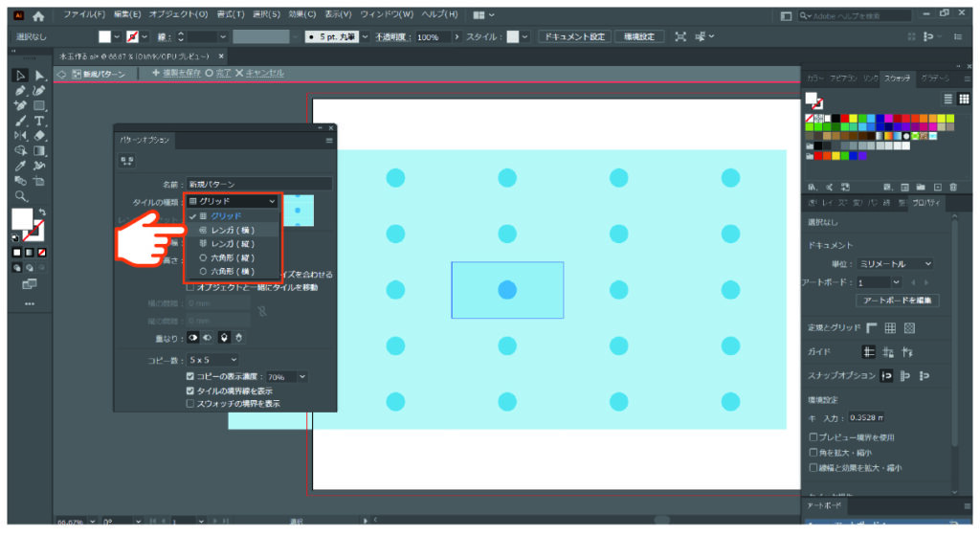Switch to the 'スウォッチ' tab
Viewport: 980px width, 558px height.
[x=897, y=78]
